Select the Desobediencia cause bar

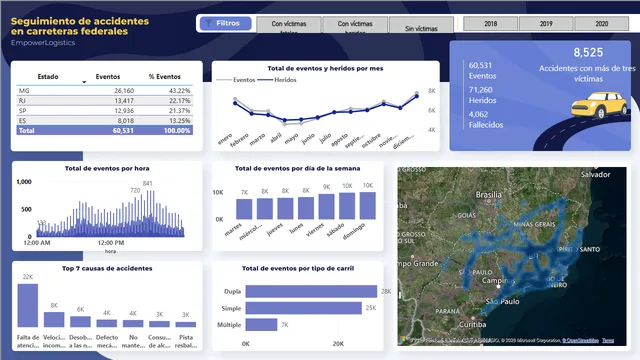pyautogui.click(x=80, y=321)
